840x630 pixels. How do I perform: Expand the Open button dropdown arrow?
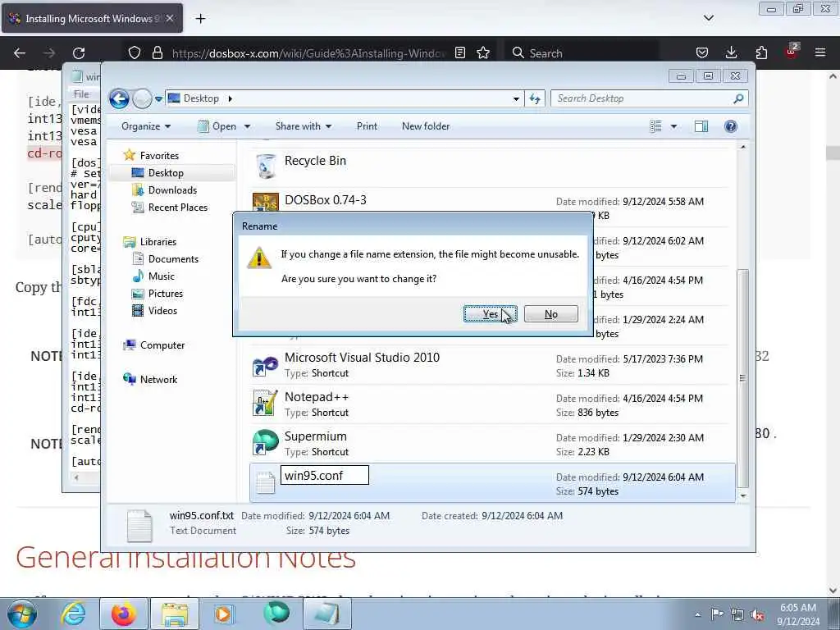pos(247,126)
